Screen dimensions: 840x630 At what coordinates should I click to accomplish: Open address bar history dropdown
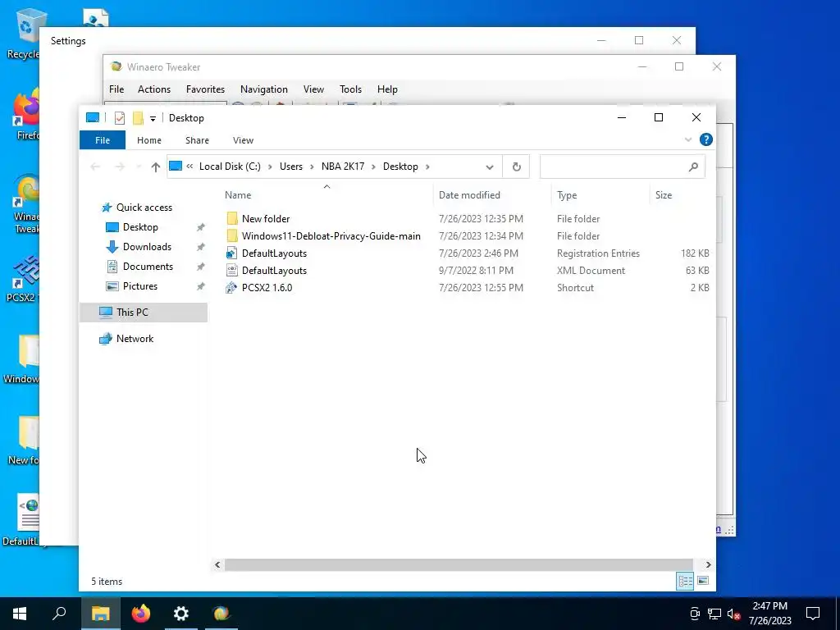[x=489, y=167]
